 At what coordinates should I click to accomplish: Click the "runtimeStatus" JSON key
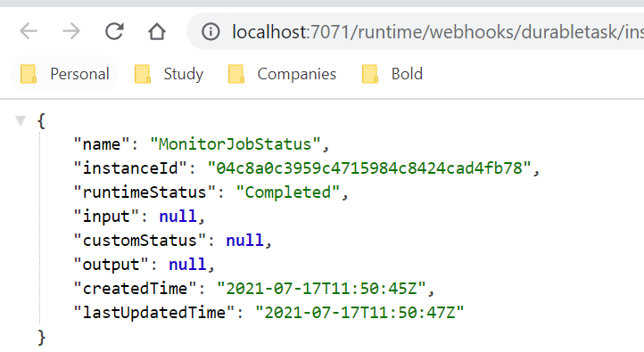tap(144, 192)
